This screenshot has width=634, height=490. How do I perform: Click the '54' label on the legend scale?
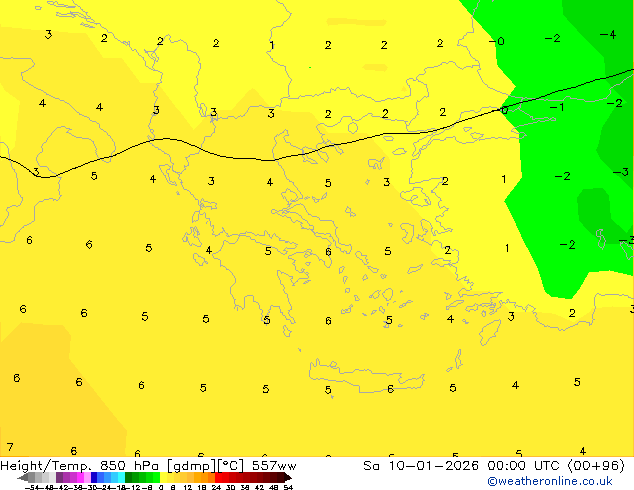288,487
